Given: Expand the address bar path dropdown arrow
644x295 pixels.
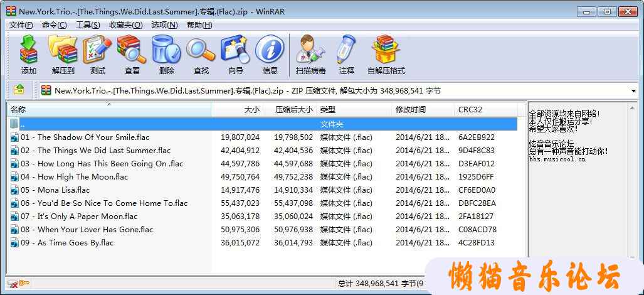Looking at the screenshot, I should click(x=633, y=91).
